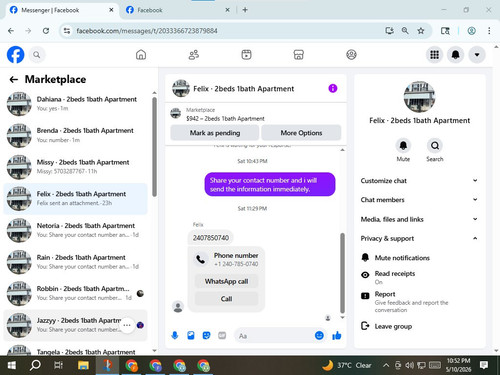Click the WhatsApp call button
Screen dimensions: 500x375
click(x=226, y=281)
